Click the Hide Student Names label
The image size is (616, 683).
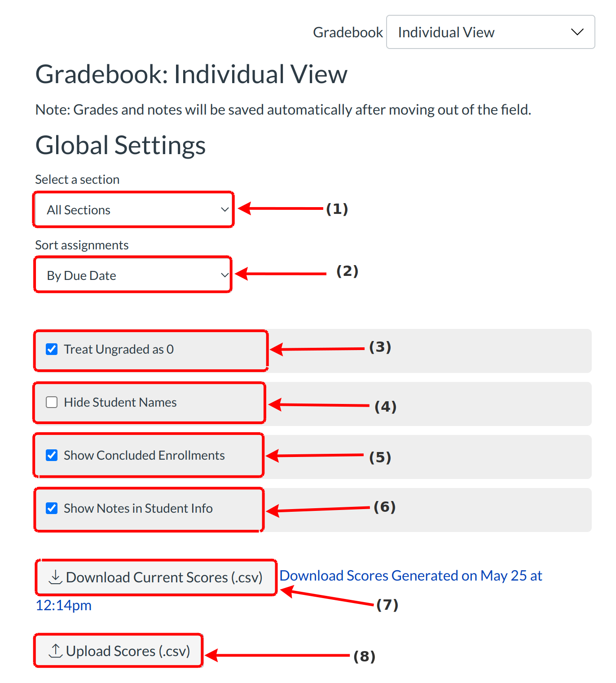(x=120, y=402)
